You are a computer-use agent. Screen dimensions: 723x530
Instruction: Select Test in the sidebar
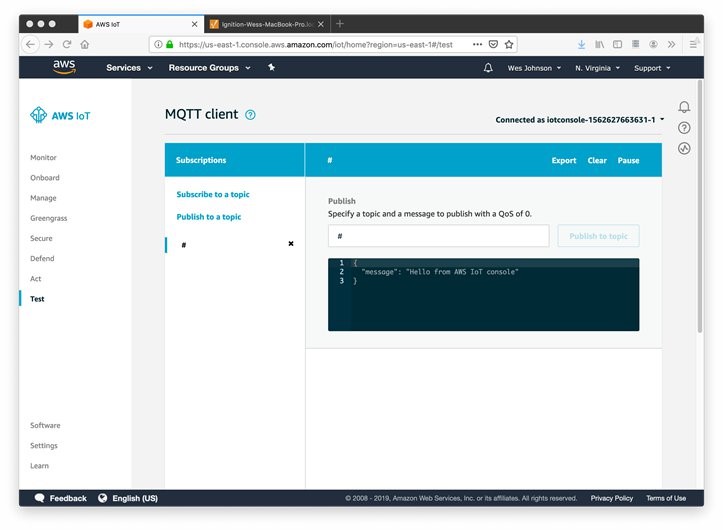(x=37, y=299)
